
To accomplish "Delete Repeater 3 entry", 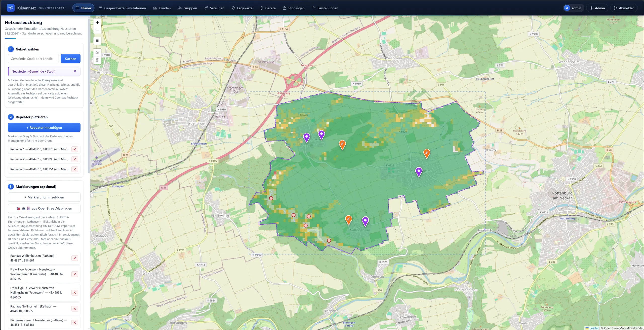I will pos(75,169).
